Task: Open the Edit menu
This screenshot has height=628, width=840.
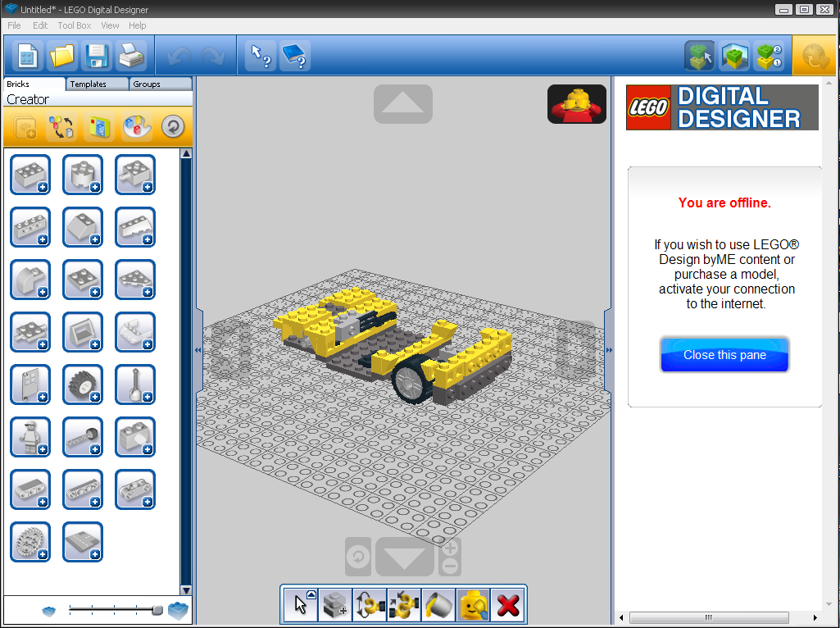Action: point(39,25)
